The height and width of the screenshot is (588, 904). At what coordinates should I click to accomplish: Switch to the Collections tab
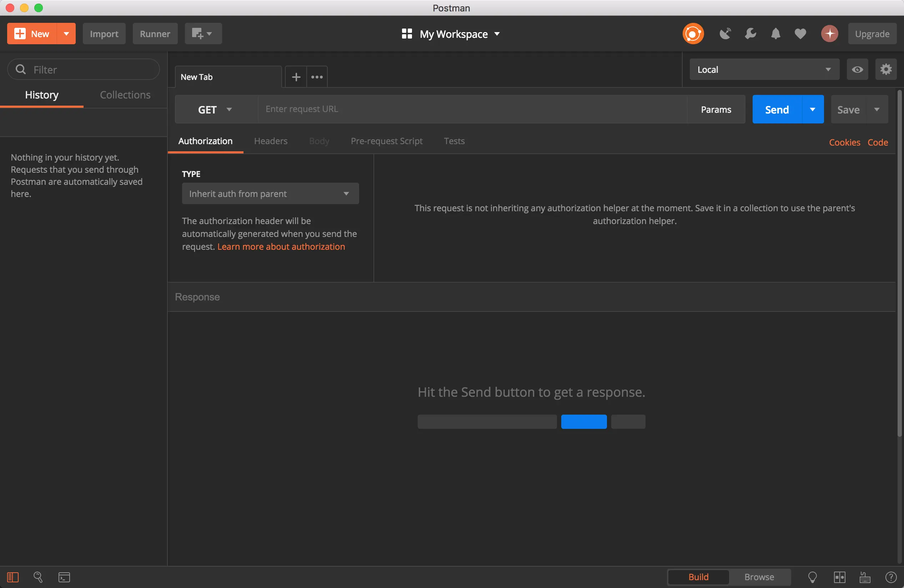click(125, 95)
